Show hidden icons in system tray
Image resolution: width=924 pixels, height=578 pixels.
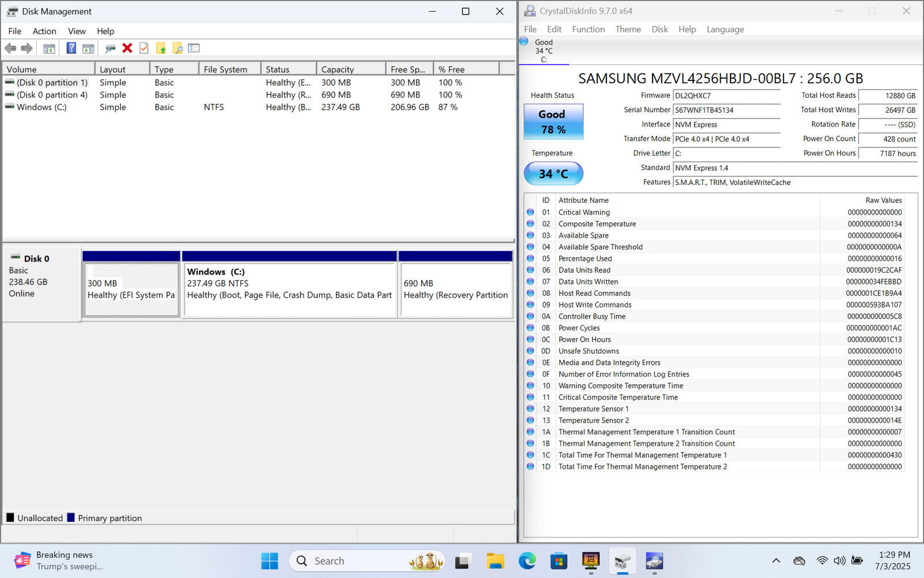[x=776, y=561]
